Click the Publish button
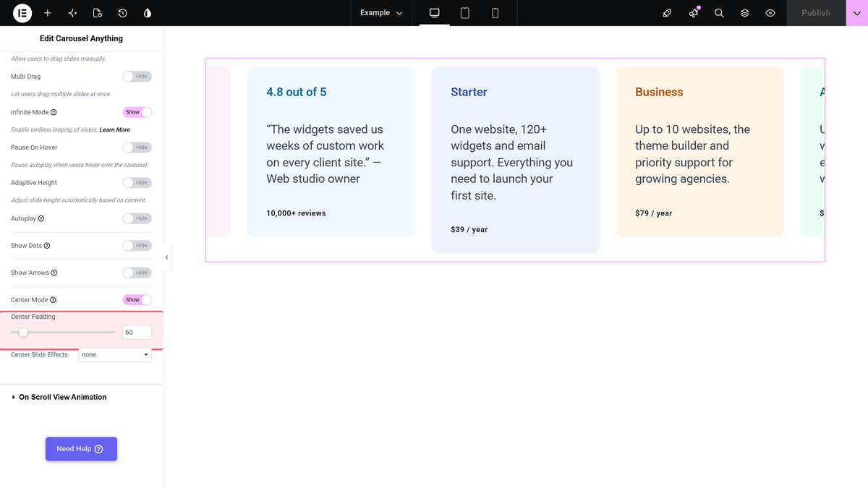 [816, 13]
